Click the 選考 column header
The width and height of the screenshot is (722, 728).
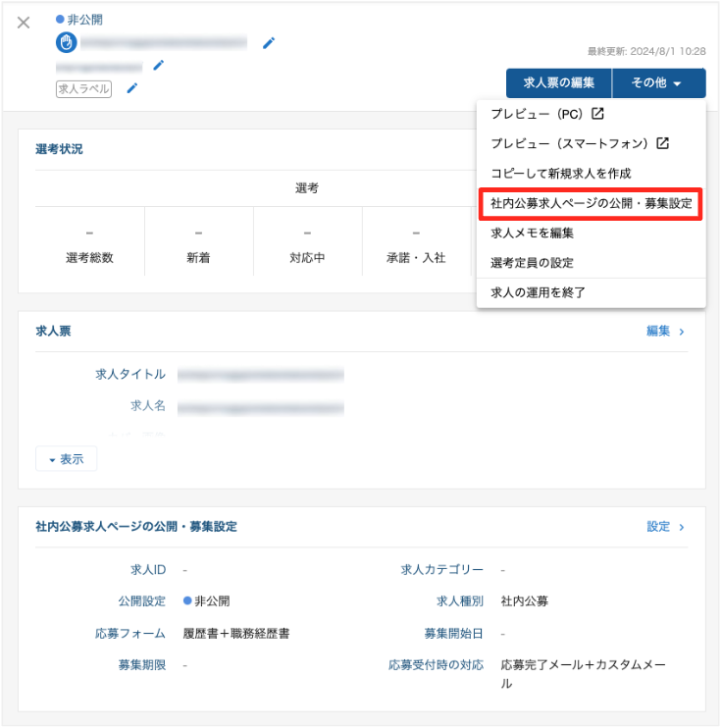pos(307,188)
